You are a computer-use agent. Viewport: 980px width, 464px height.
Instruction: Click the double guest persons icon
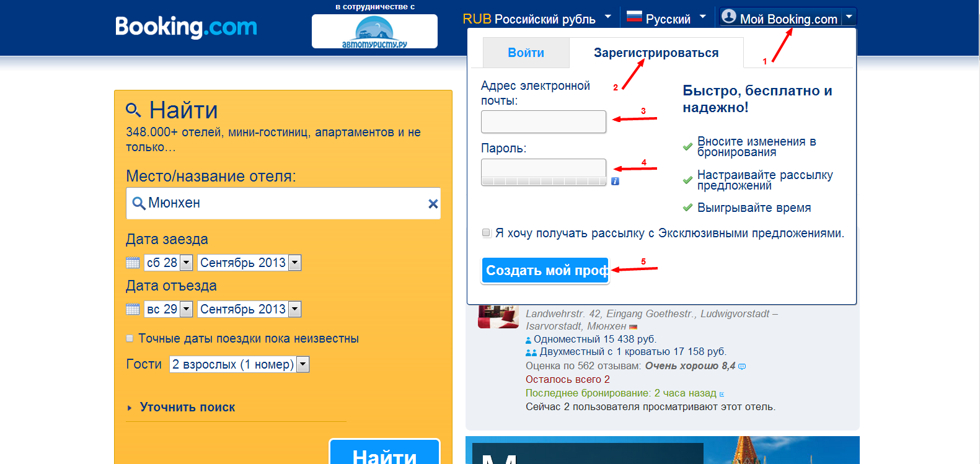(531, 352)
